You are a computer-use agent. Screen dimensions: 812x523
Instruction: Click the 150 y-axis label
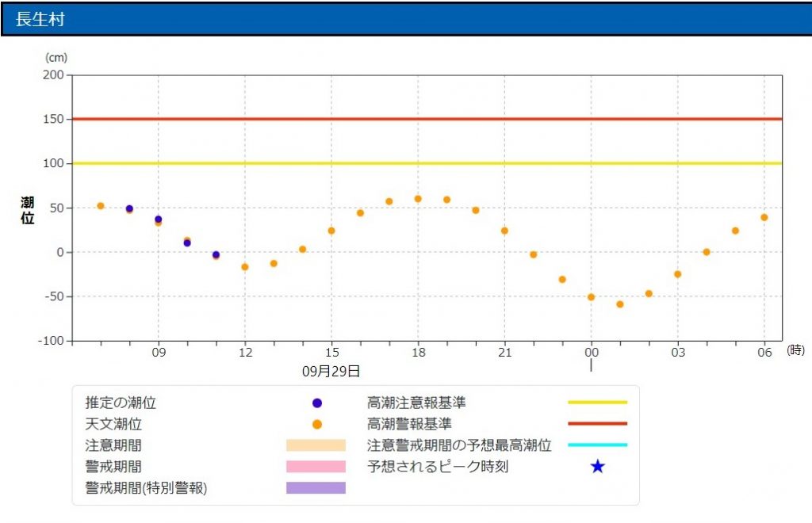(53, 119)
